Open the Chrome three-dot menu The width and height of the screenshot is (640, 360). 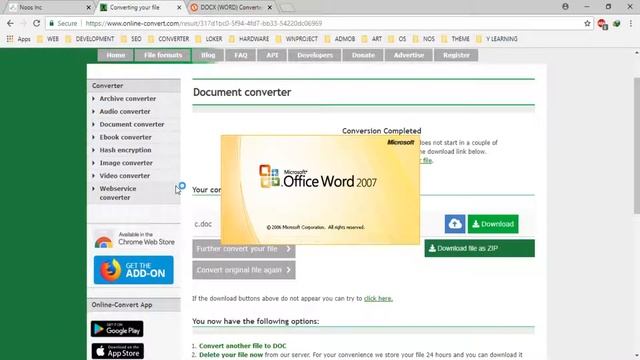coord(631,23)
